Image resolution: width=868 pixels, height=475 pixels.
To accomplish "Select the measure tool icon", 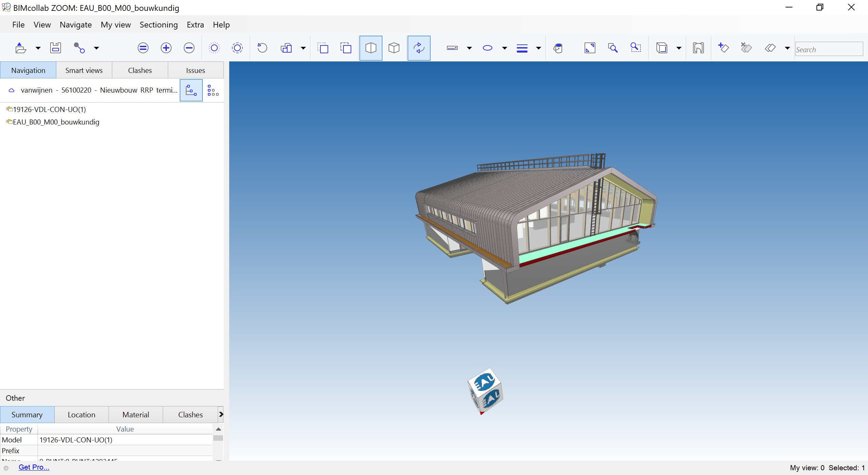I will click(x=452, y=49).
